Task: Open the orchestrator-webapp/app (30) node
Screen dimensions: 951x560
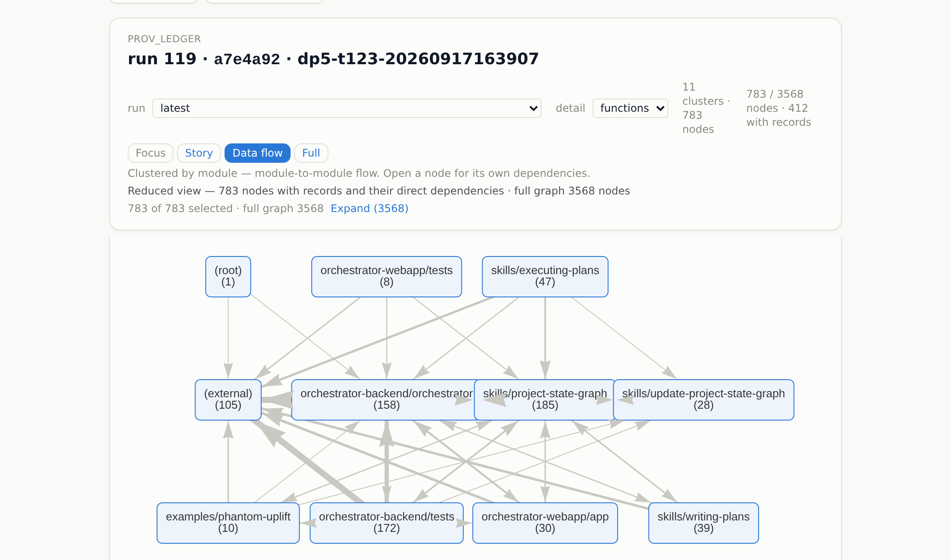Action: tap(545, 523)
